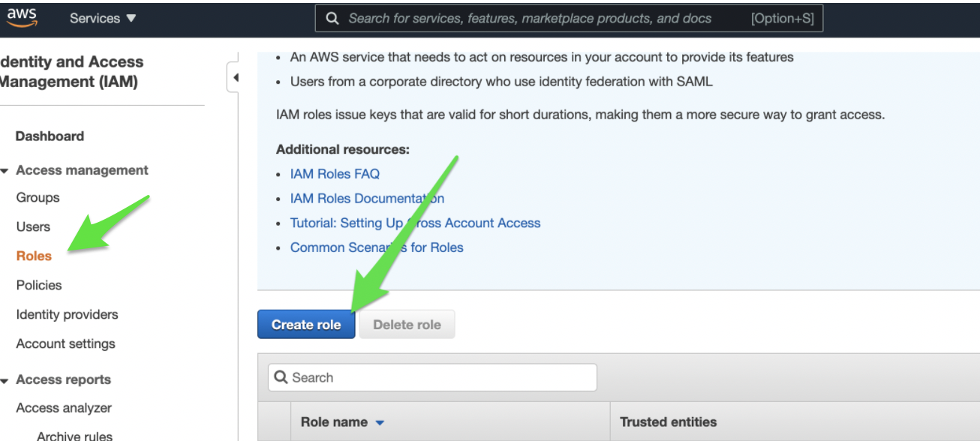The height and width of the screenshot is (441, 980).
Task: Open Identity providers page
Action: tap(67, 314)
